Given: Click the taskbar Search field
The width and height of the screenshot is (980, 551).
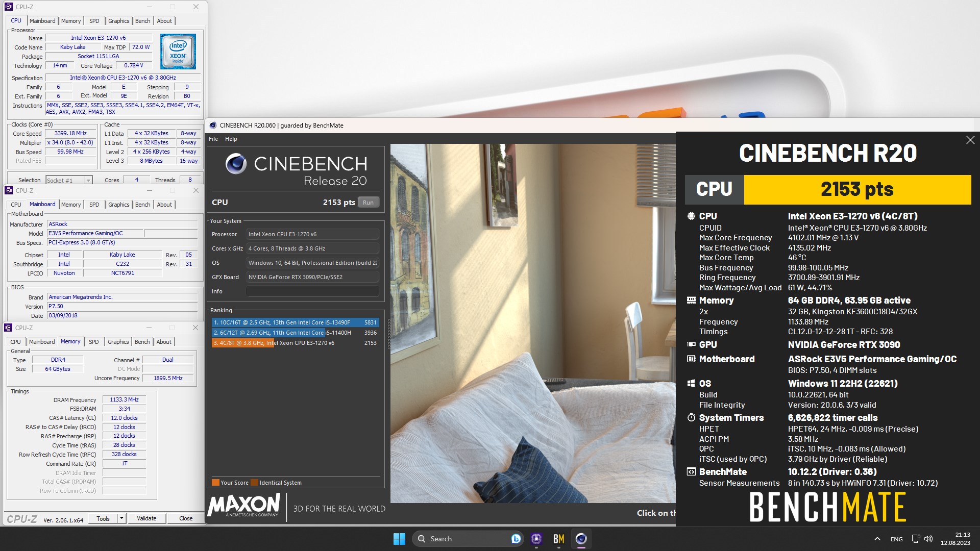Looking at the screenshot, I should pos(467,539).
